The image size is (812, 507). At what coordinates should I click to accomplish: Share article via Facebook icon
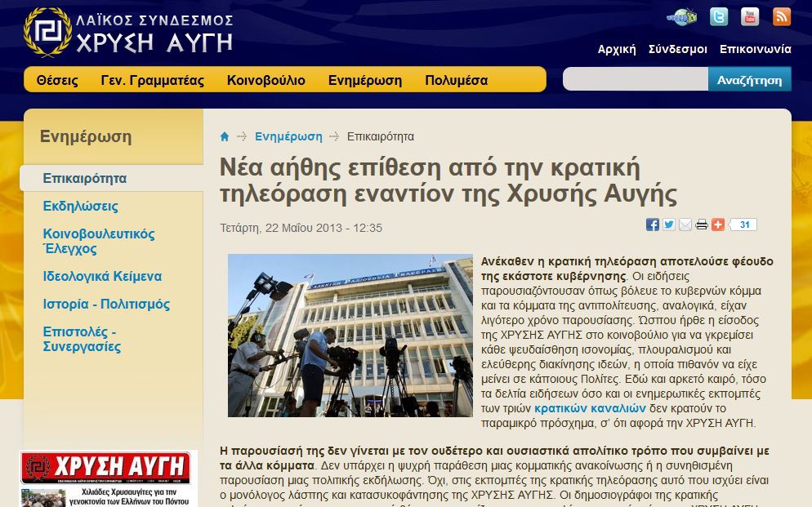click(653, 225)
